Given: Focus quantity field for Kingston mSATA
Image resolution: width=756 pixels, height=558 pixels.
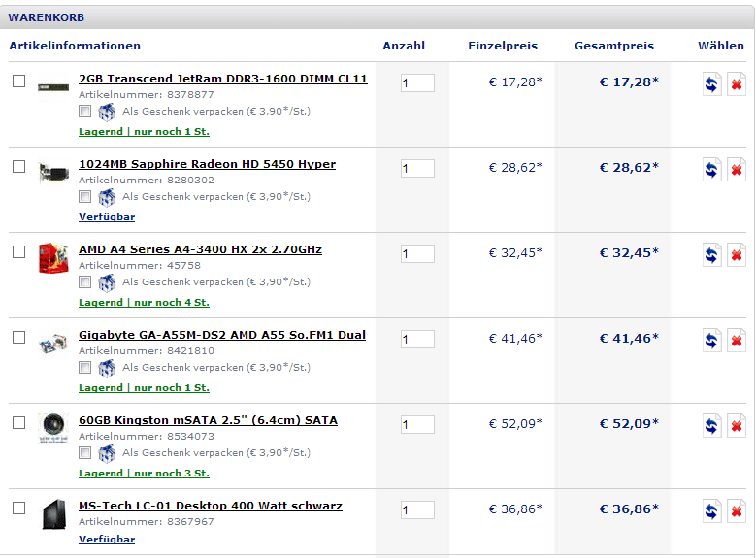Looking at the screenshot, I should [x=417, y=424].
